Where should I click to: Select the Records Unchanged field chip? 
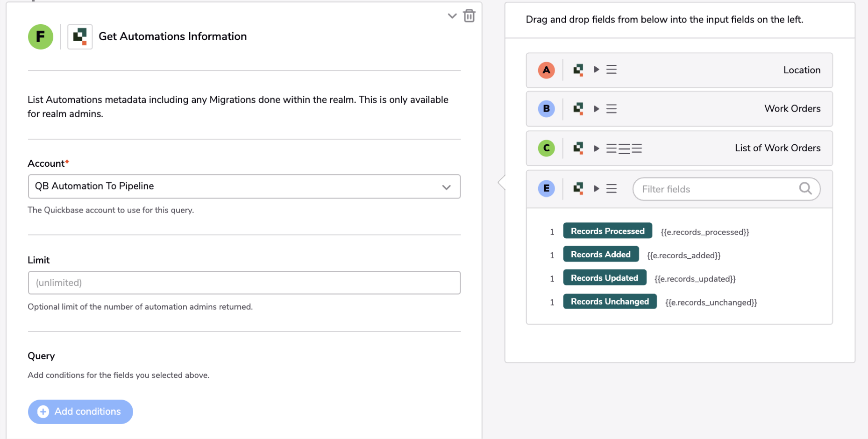(610, 301)
